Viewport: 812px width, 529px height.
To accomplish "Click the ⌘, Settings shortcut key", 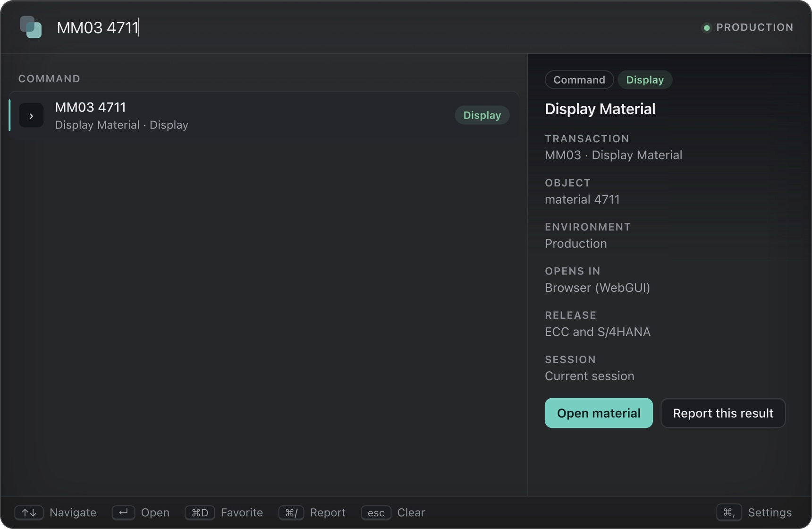I will pos(729,512).
